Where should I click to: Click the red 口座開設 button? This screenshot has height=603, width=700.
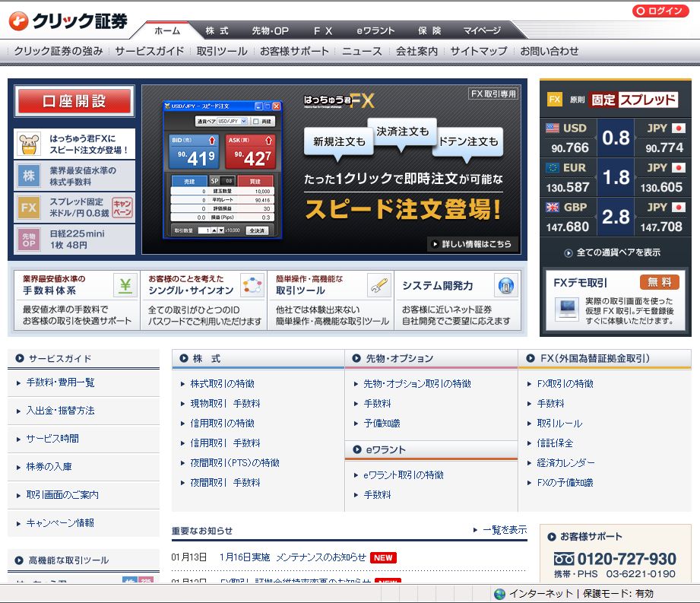(x=74, y=101)
